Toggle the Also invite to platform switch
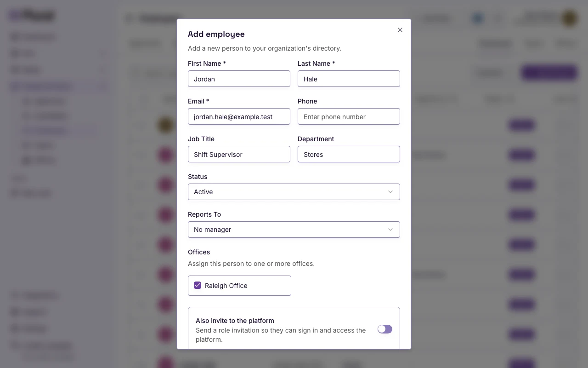The image size is (588, 368). point(385,329)
